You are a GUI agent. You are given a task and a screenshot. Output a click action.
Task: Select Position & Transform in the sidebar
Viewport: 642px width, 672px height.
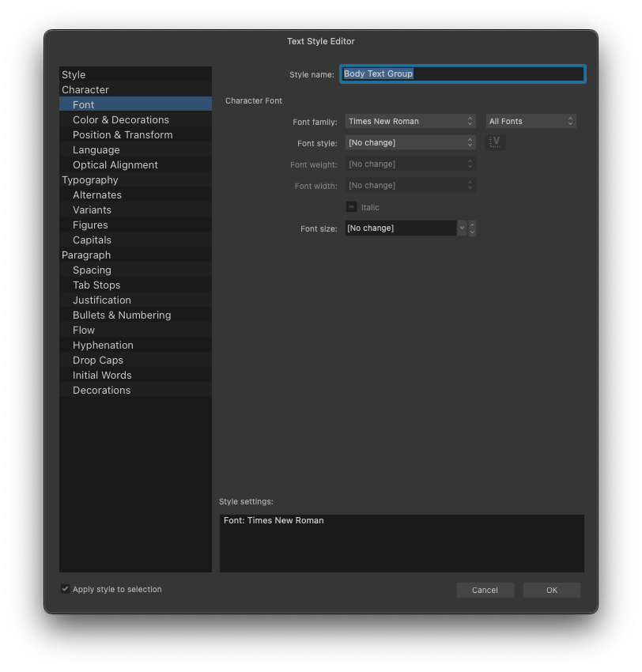(x=134, y=134)
